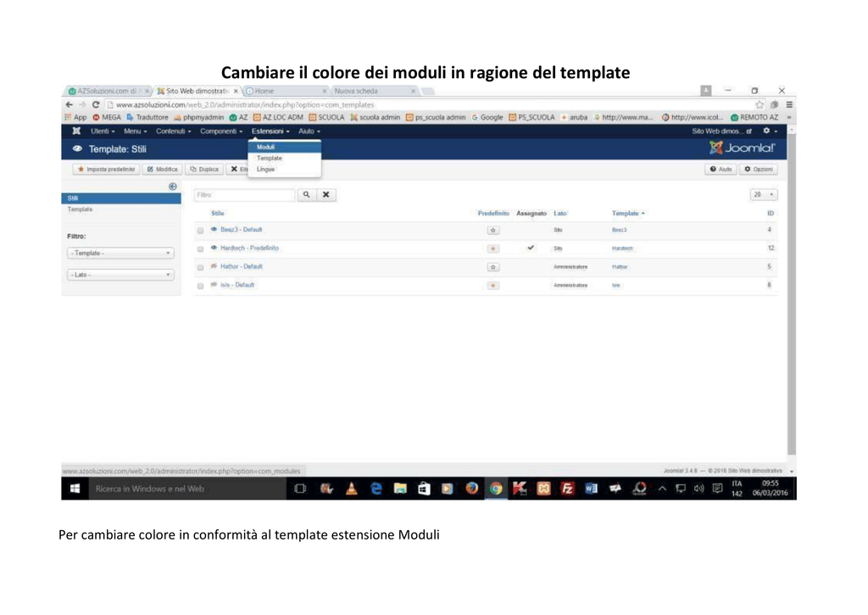The width and height of the screenshot is (868, 615).
Task: Click the page vertical scrollbar
Action: tap(792, 294)
